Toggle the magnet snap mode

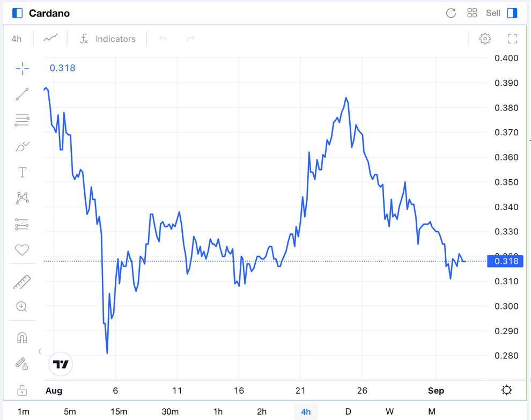point(22,338)
